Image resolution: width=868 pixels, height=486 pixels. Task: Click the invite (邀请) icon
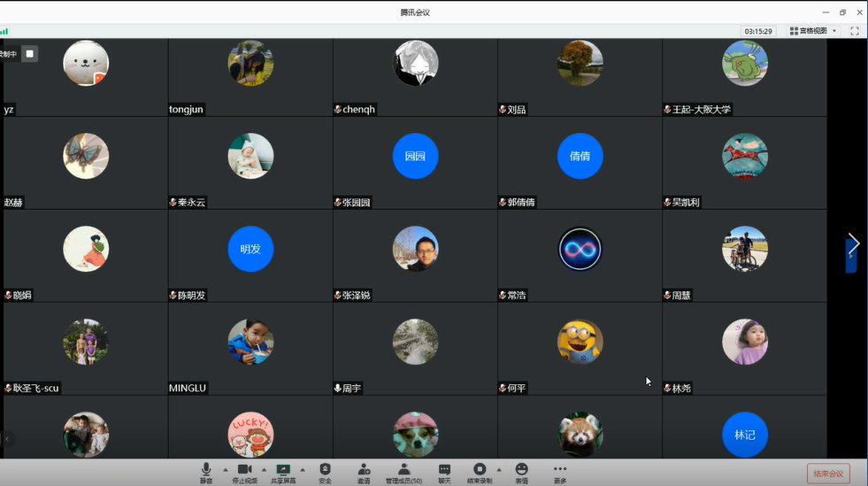(x=364, y=472)
